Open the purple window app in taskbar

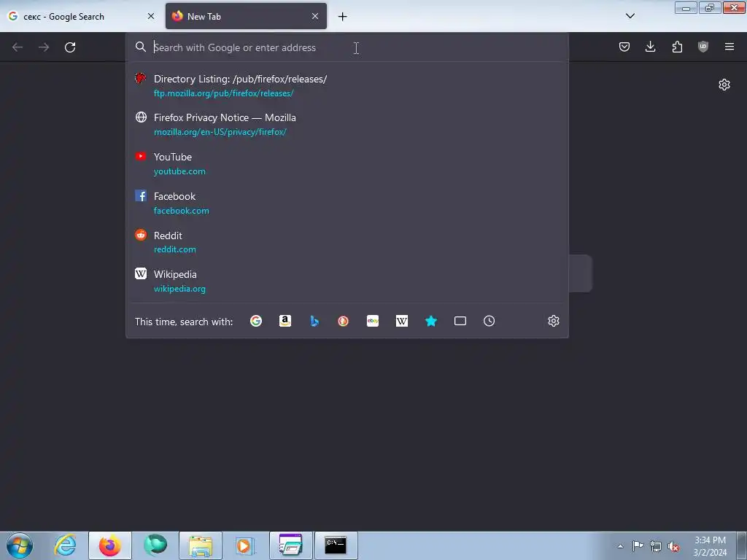[290, 545]
